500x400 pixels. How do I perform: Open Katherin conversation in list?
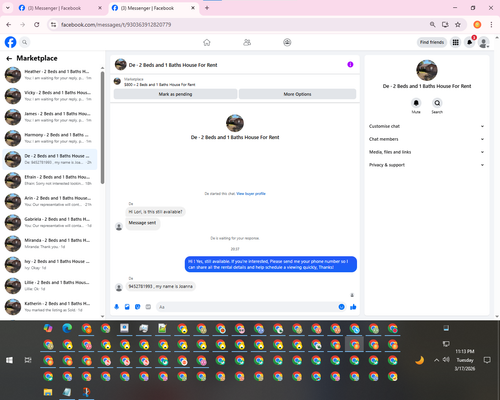pos(50,307)
